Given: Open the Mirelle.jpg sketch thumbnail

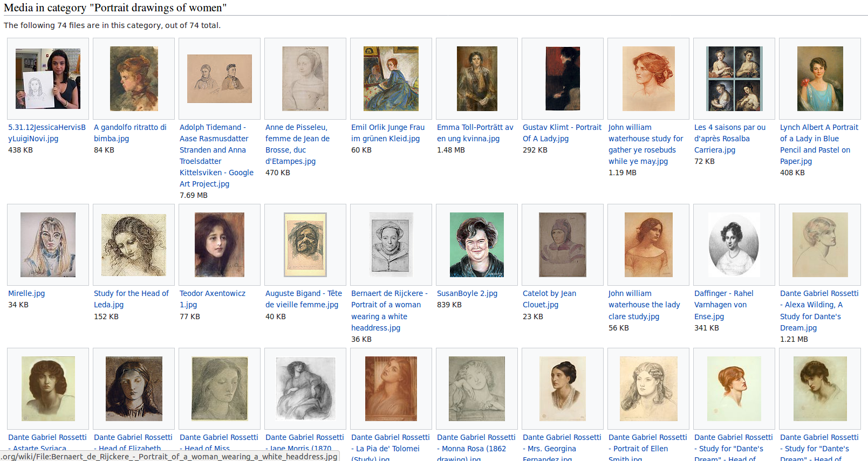Looking at the screenshot, I should click(48, 245).
